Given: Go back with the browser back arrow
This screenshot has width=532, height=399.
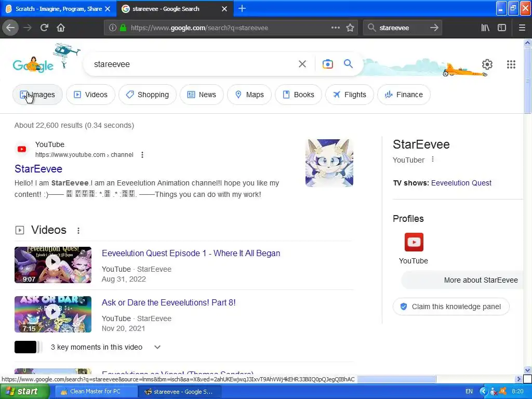Looking at the screenshot, I should coord(10,28).
